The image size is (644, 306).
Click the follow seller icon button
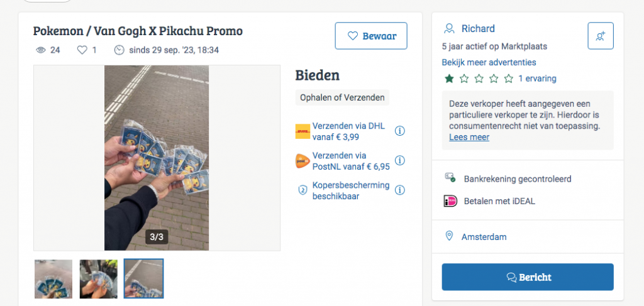(600, 36)
